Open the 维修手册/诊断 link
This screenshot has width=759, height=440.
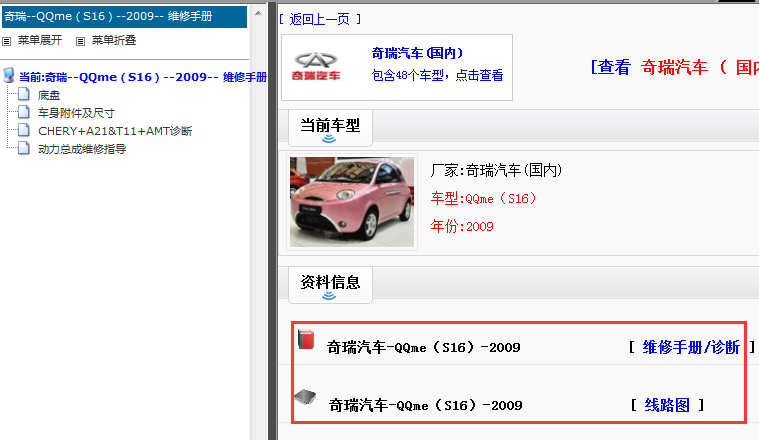(x=691, y=347)
